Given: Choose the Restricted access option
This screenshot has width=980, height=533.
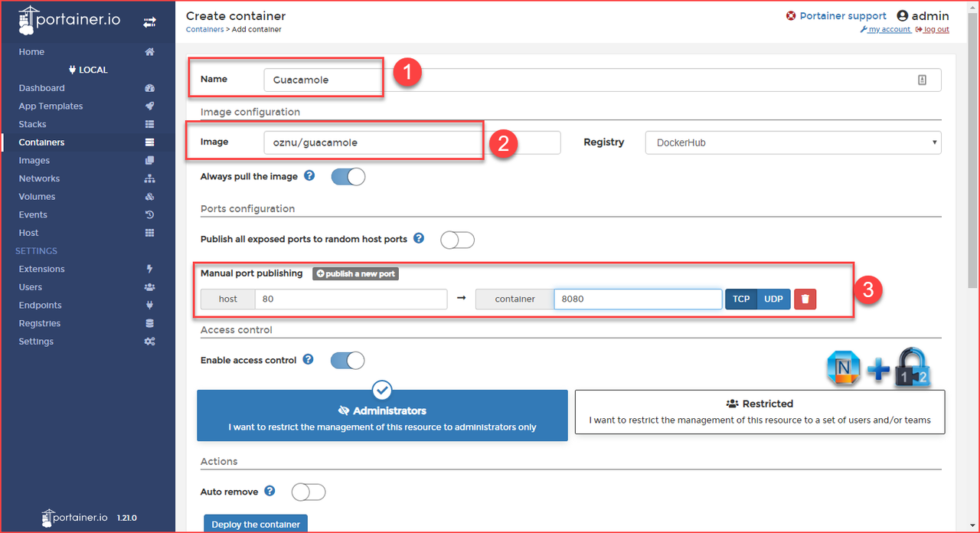Looking at the screenshot, I should point(759,412).
